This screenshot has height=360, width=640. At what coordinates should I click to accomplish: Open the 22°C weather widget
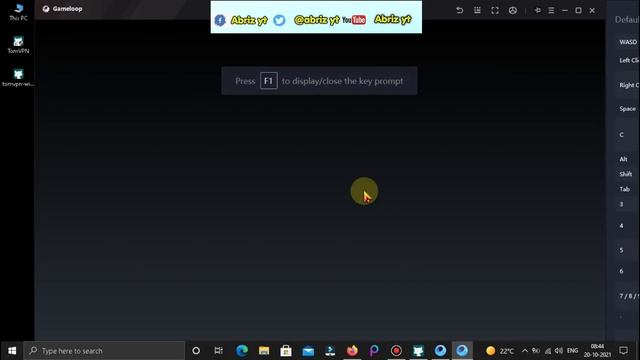[x=500, y=351]
